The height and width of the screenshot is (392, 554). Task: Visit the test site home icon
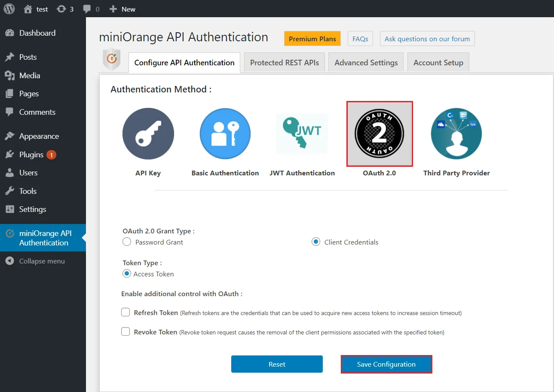(28, 9)
